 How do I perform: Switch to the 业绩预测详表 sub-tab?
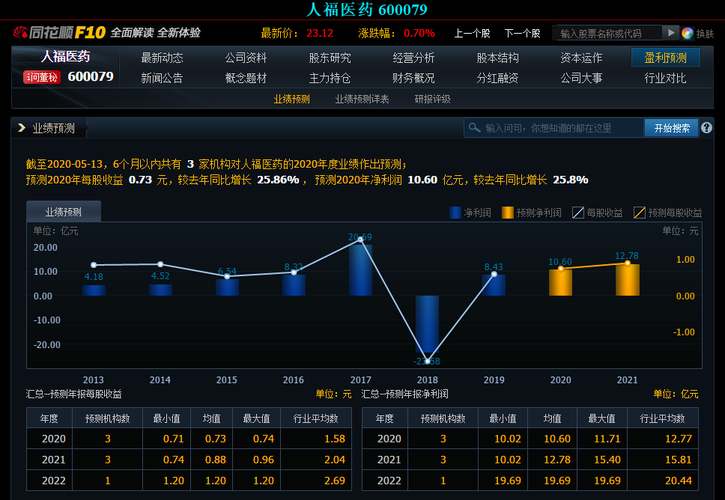[362, 99]
